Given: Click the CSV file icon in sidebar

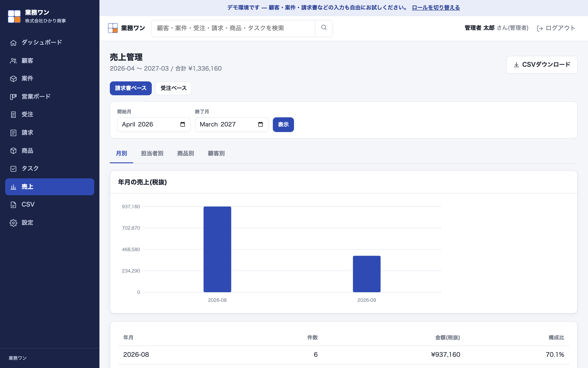Looking at the screenshot, I should 13,205.
